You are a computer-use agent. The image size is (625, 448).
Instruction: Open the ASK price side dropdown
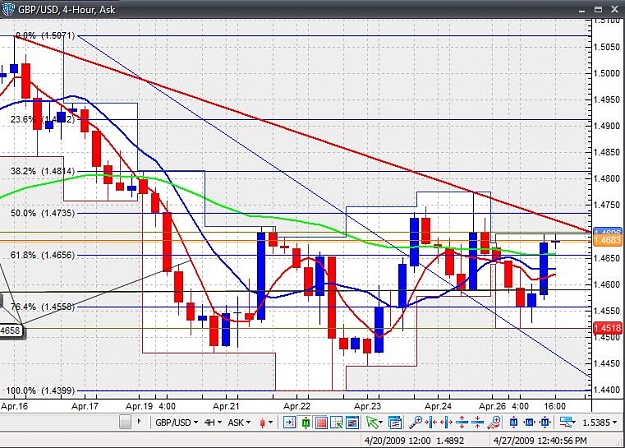[239, 422]
